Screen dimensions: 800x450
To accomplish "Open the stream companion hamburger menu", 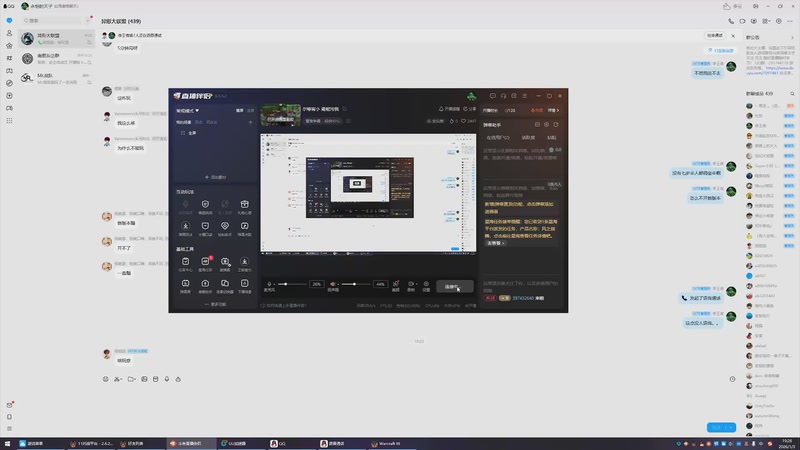I will tap(524, 96).
